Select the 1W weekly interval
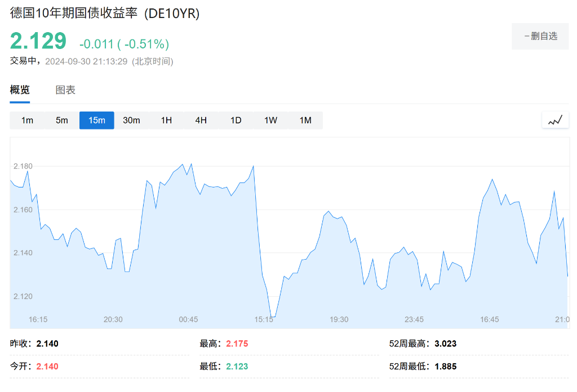This screenshot has height=392, width=577. pos(270,121)
